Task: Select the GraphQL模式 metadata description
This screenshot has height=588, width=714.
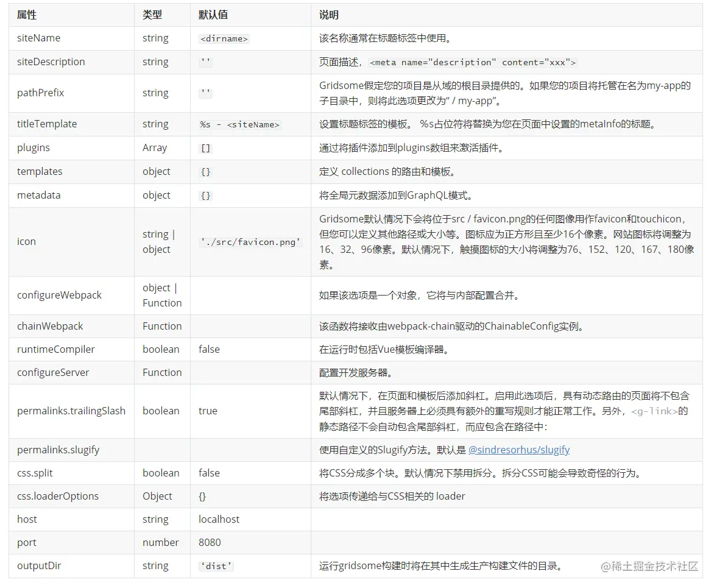Action: (x=397, y=196)
